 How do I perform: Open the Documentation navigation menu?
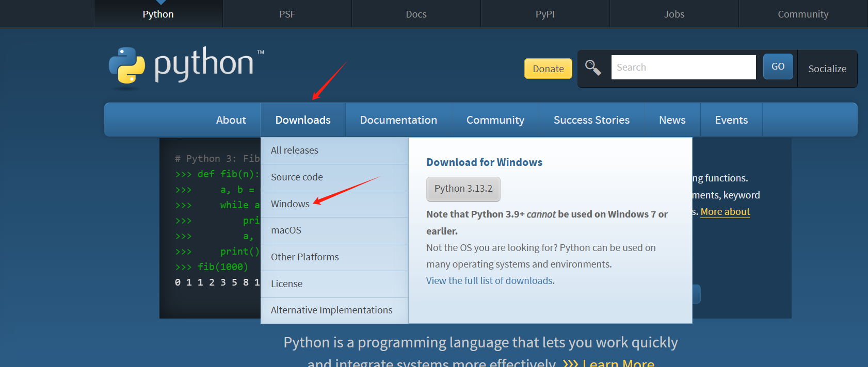click(398, 120)
